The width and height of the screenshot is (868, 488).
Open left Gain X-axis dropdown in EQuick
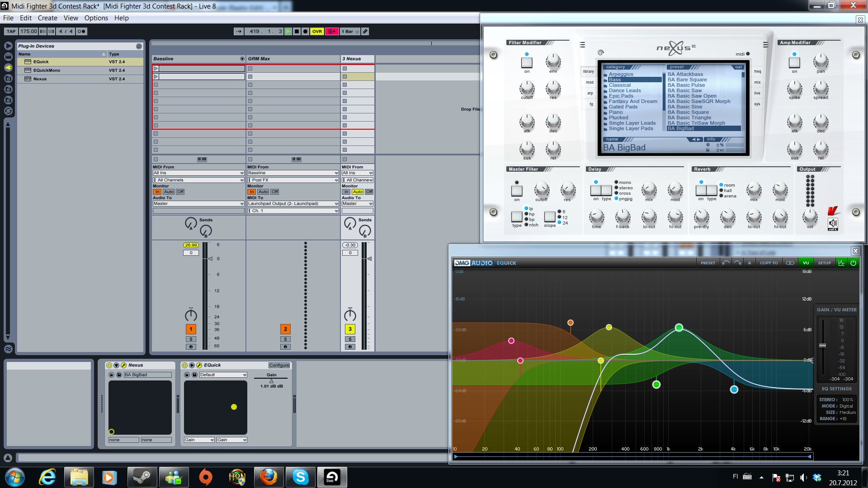tap(199, 440)
